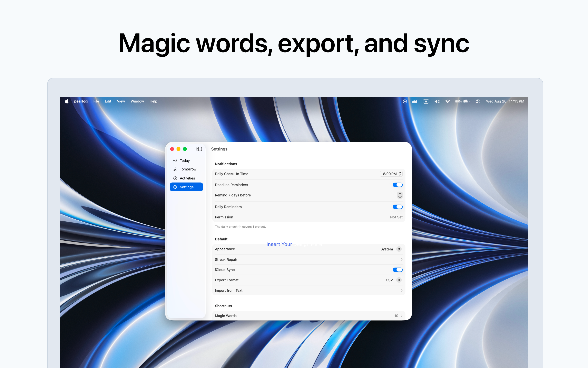Open the Edit menu

[108, 101]
